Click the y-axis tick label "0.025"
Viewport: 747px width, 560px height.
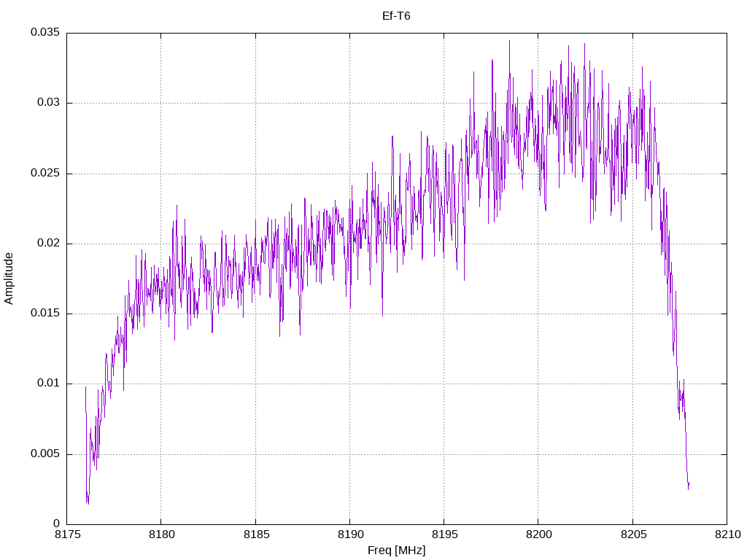coord(45,173)
